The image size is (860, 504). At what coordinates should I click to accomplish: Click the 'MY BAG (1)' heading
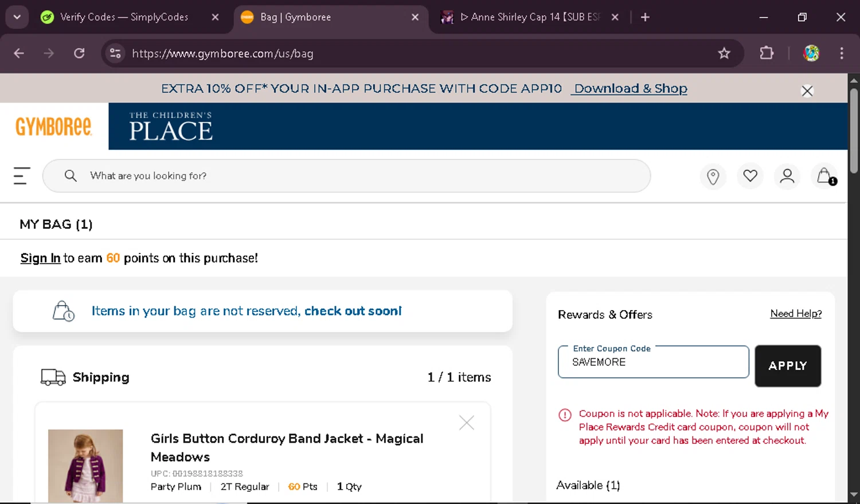[56, 224]
